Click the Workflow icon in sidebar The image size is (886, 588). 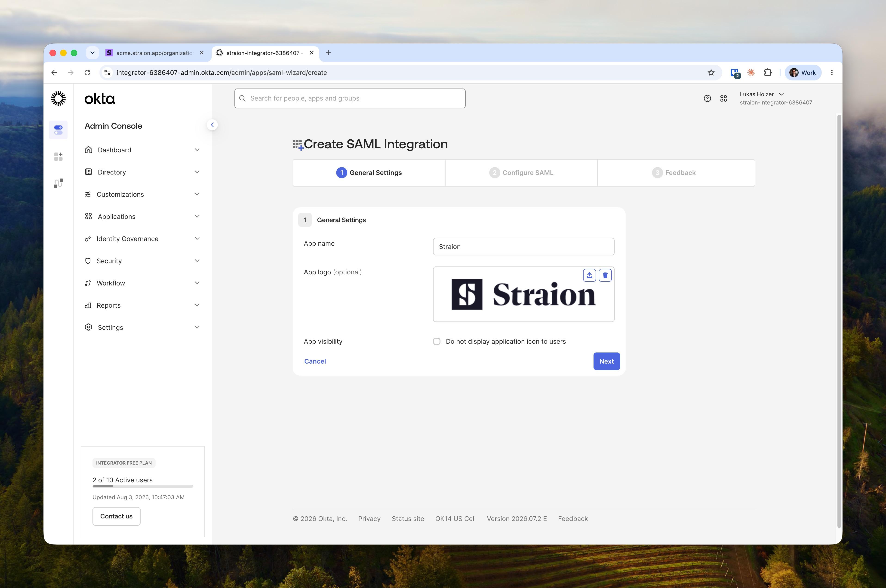pos(88,283)
